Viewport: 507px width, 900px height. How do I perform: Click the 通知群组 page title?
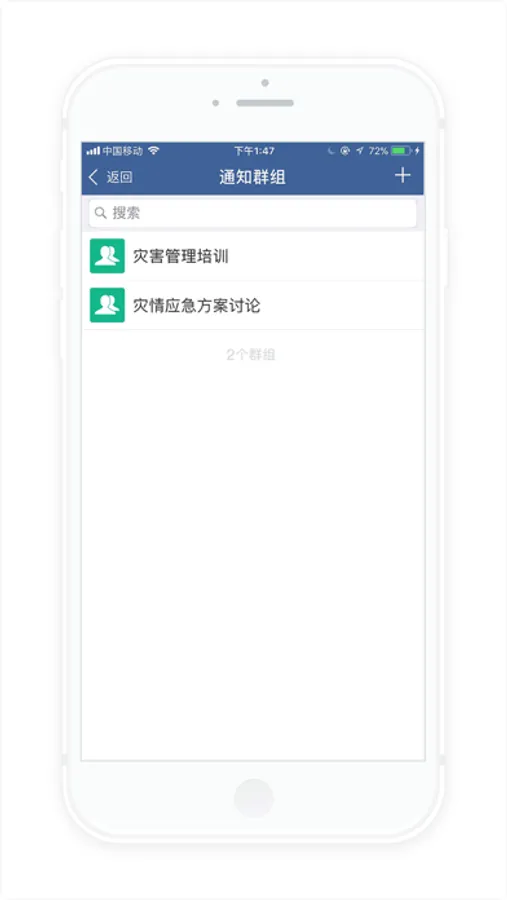pyautogui.click(x=253, y=177)
